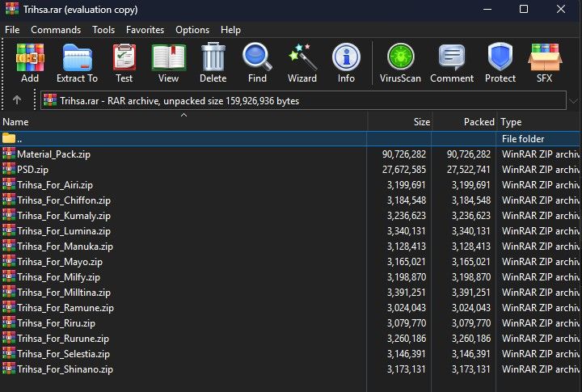This screenshot has height=392, width=582.
Task: Open the Favorites menu
Action: point(145,30)
